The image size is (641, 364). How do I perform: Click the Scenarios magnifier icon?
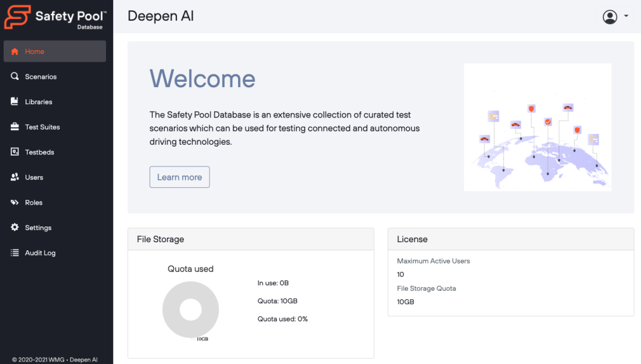15,76
